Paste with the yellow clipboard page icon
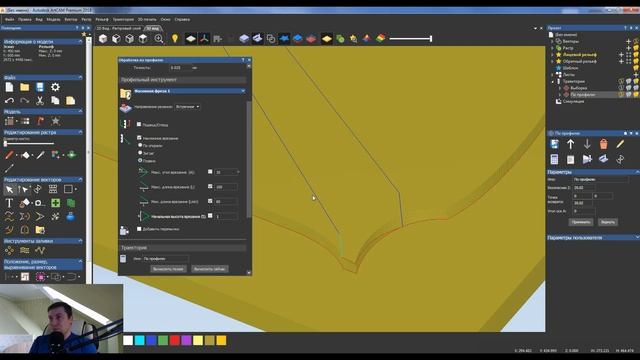 [71, 100]
